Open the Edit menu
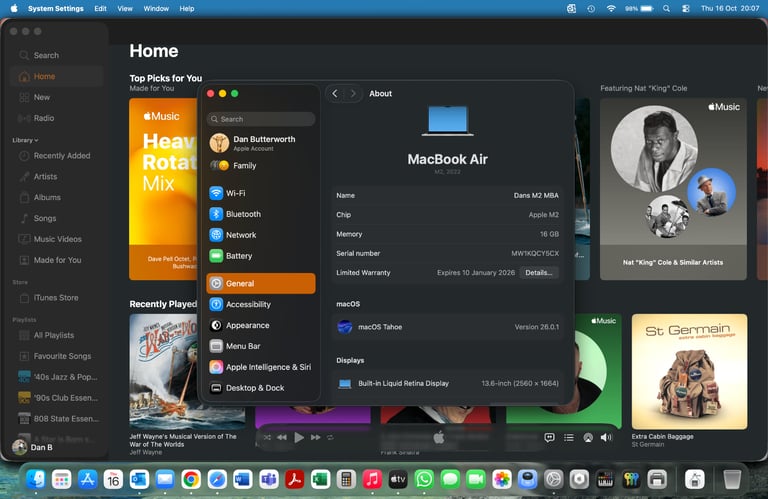Viewport: 768px width, 499px height. 100,8
